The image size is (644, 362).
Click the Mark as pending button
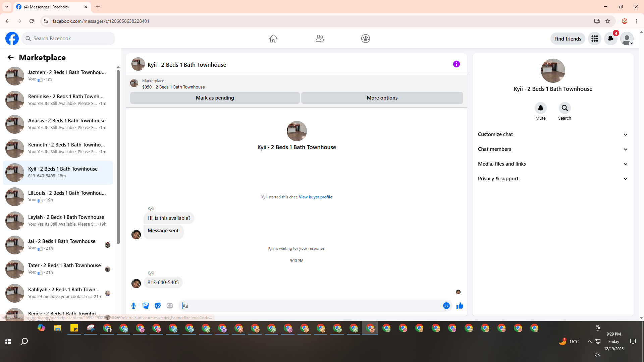(215, 98)
